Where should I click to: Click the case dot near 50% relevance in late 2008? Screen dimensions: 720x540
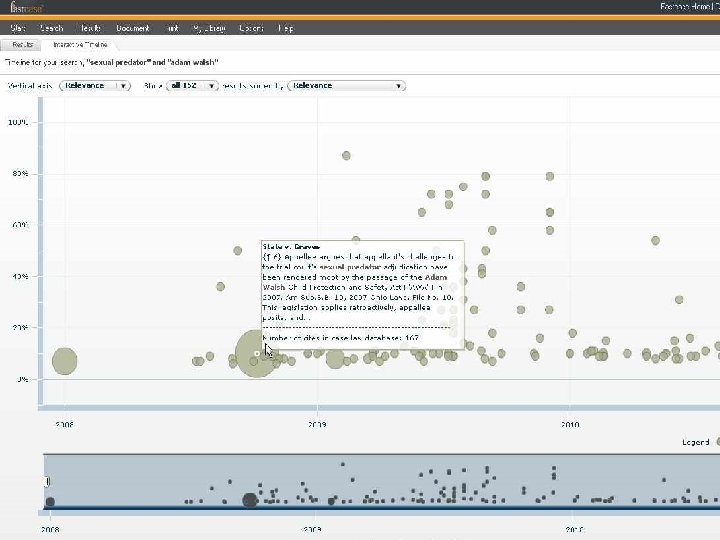237,251
